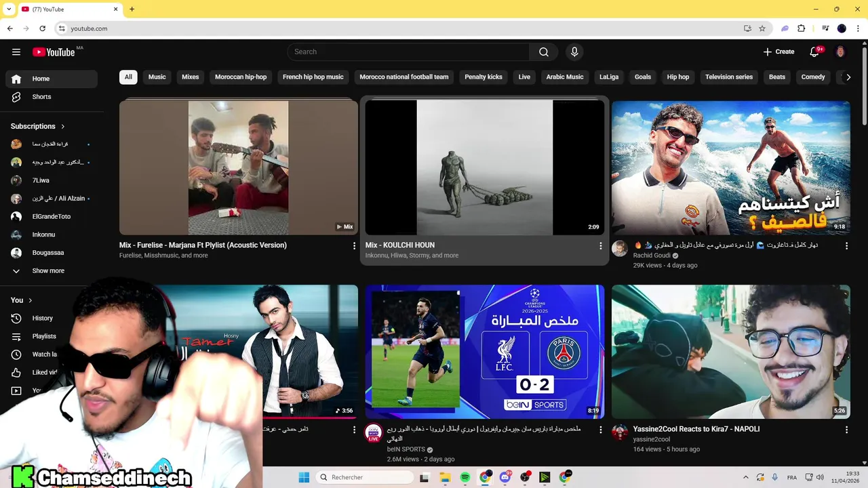Open 7Liwa subscription channel
868x488 pixels.
(52, 180)
